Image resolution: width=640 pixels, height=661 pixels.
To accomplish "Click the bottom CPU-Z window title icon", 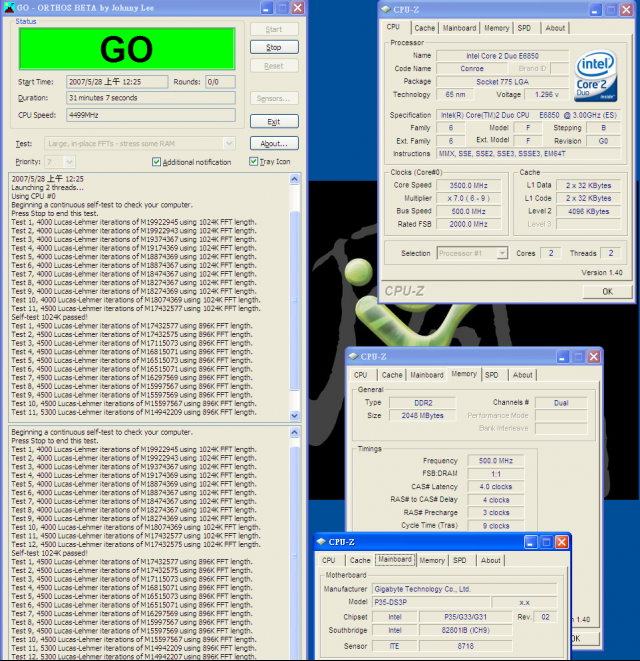I will 321,542.
